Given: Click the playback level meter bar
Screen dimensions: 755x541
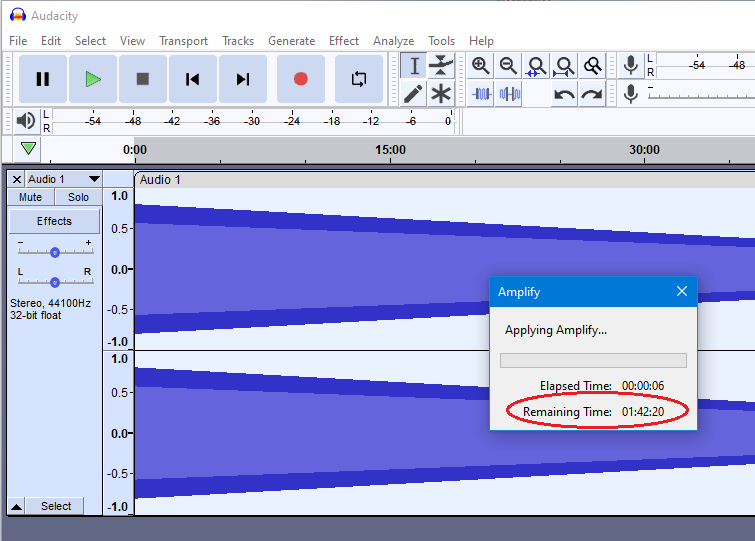Looking at the screenshot, I should (253, 121).
